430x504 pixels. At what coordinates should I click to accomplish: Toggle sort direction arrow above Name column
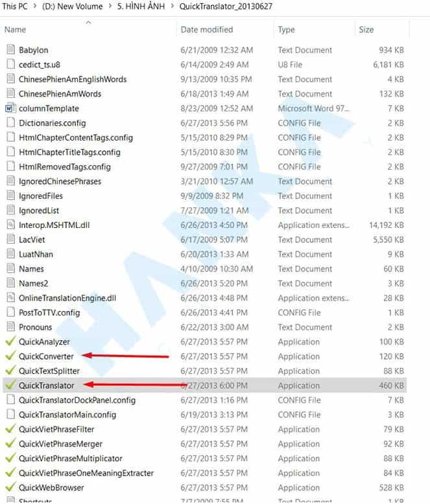[x=88, y=22]
